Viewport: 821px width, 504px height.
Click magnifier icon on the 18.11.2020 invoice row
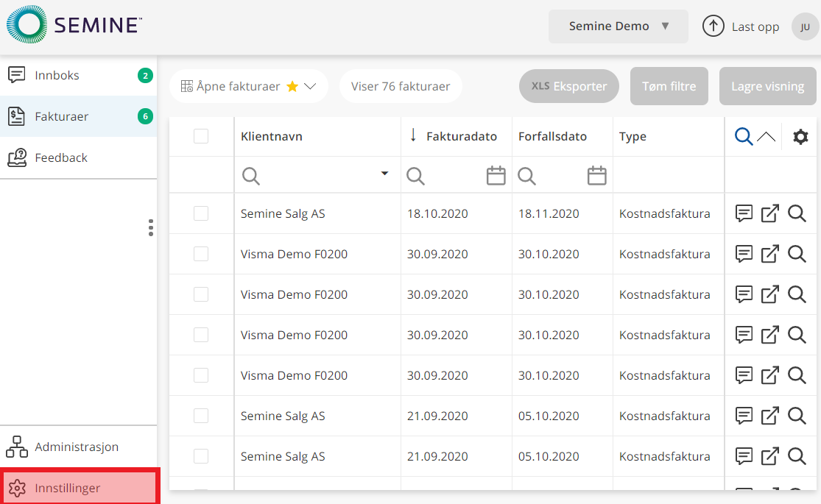[797, 213]
